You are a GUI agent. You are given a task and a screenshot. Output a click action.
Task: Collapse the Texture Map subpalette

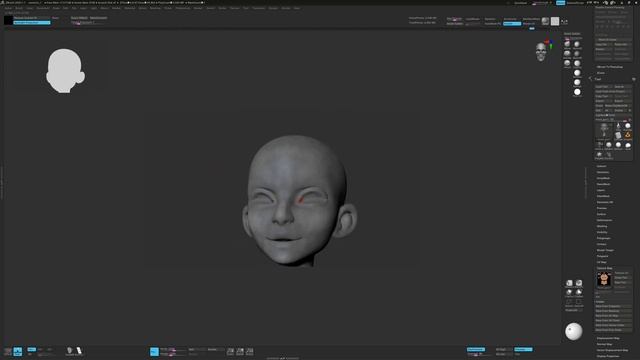click(x=604, y=268)
